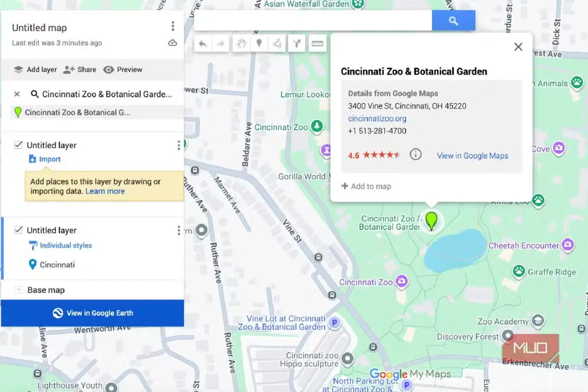Select the draw a line tool

coord(277,44)
